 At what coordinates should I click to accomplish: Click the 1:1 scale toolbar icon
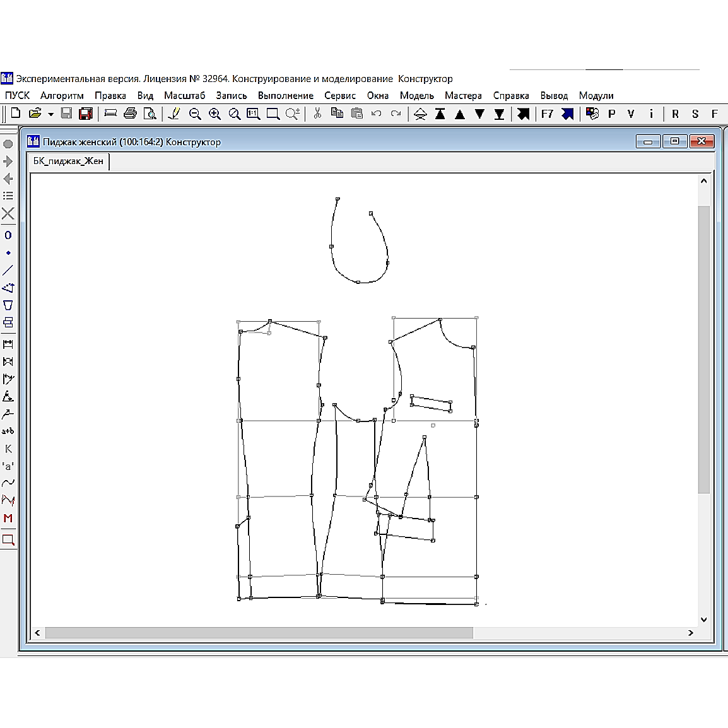[254, 114]
